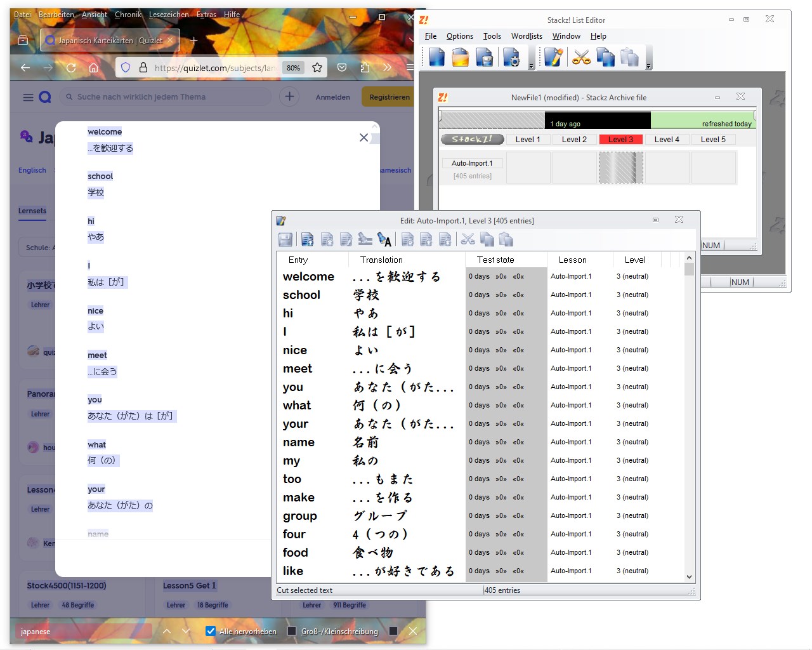This screenshot has width=812, height=650.
Task: Open the Firefox extensions puzzle icon
Action: click(x=365, y=67)
